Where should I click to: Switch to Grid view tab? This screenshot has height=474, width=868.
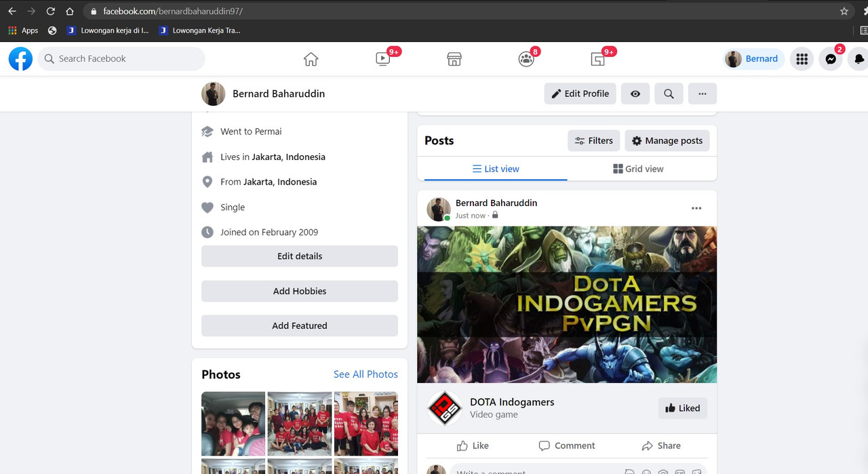point(638,169)
